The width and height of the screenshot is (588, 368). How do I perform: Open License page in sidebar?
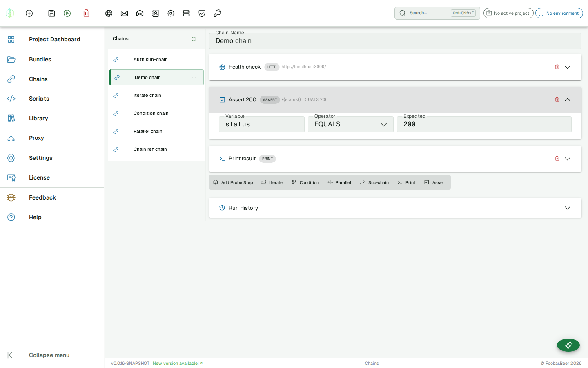point(52,177)
